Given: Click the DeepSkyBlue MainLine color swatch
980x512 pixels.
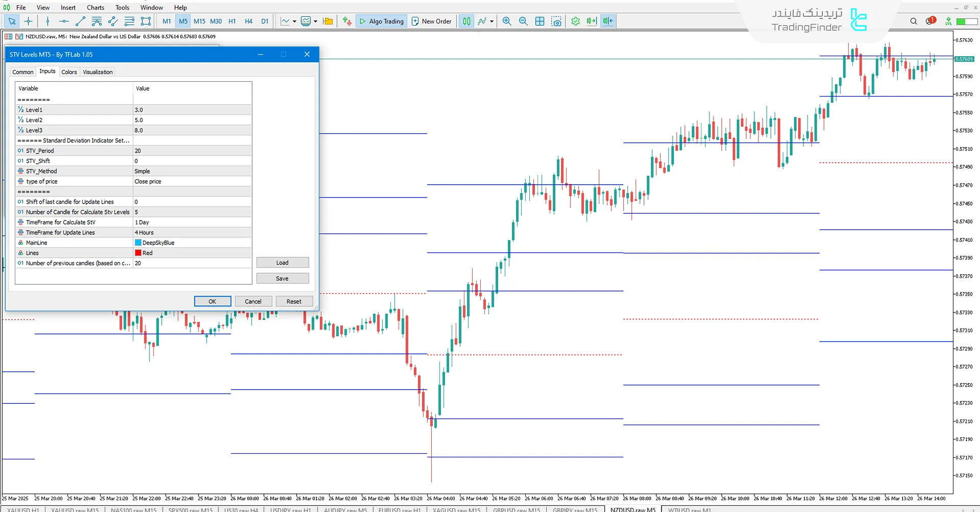Looking at the screenshot, I should pyautogui.click(x=138, y=242).
